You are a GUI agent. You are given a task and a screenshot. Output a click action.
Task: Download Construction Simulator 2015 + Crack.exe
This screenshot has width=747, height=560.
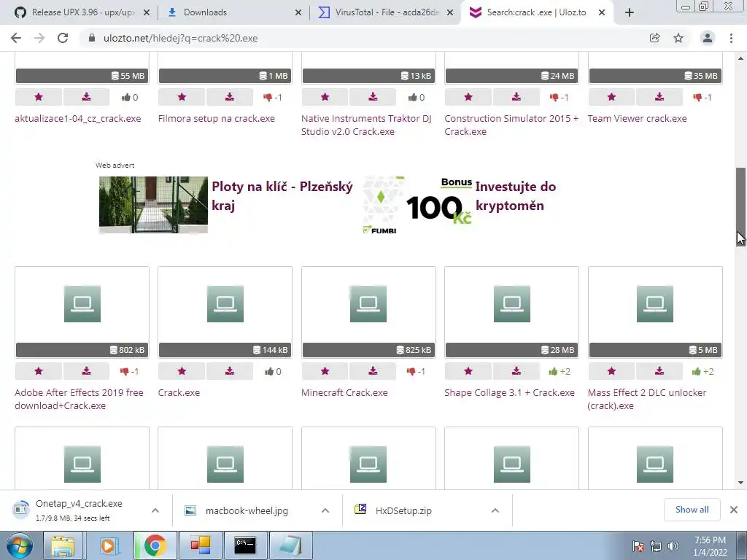[x=516, y=97]
